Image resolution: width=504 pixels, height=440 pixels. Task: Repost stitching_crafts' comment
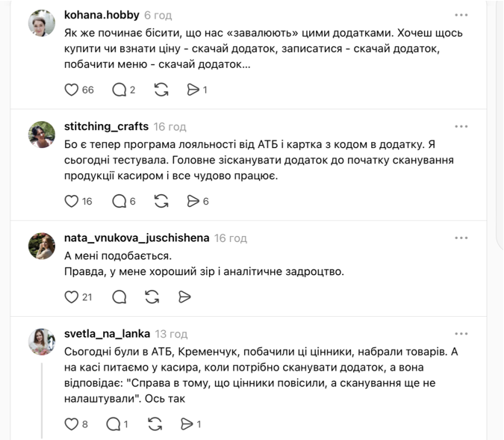(161, 201)
